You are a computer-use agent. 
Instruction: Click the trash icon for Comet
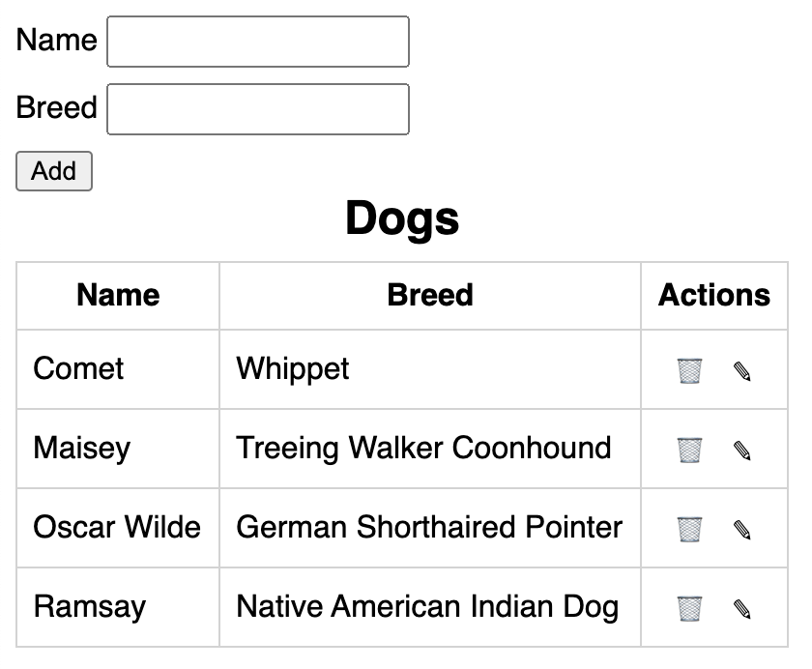[x=689, y=369]
